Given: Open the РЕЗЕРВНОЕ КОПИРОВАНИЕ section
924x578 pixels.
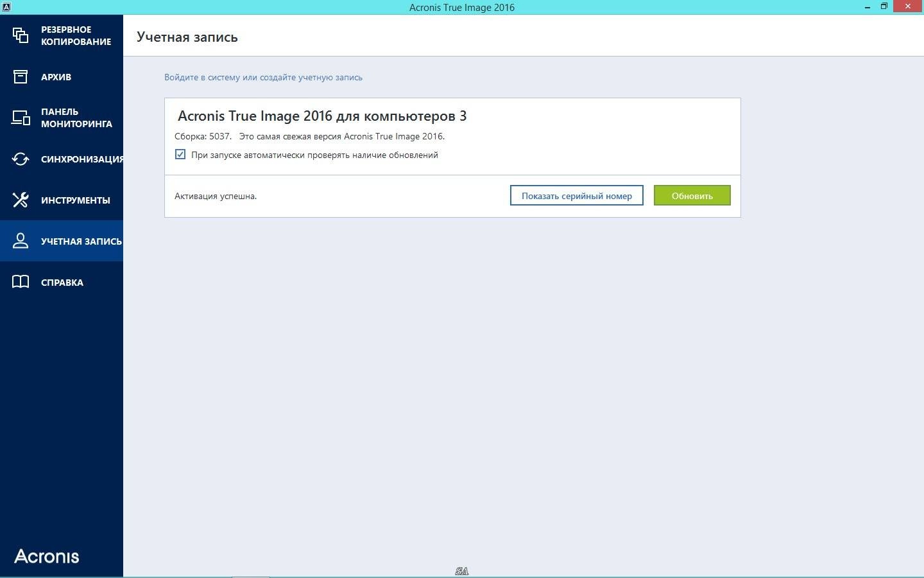Looking at the screenshot, I should coord(62,35).
